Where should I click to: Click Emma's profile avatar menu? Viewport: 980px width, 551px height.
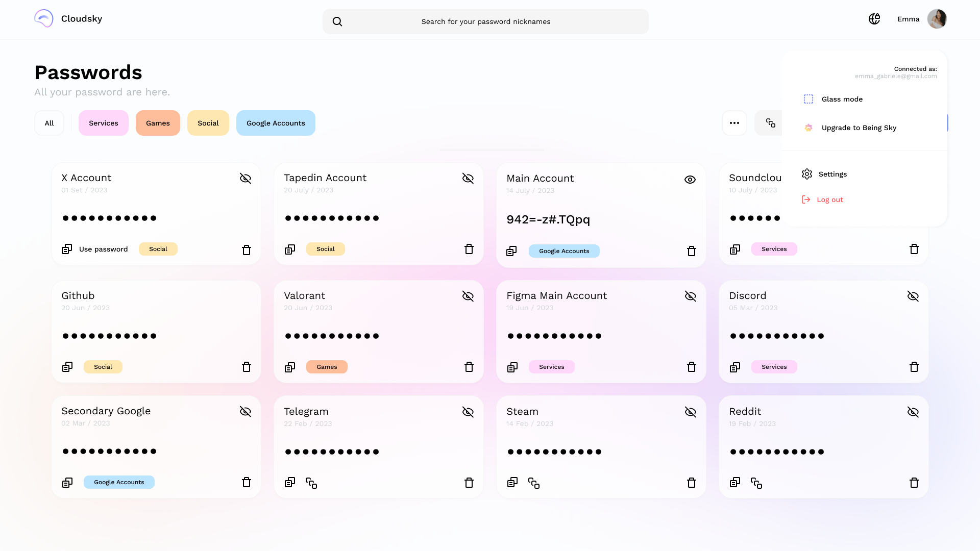coord(937,19)
